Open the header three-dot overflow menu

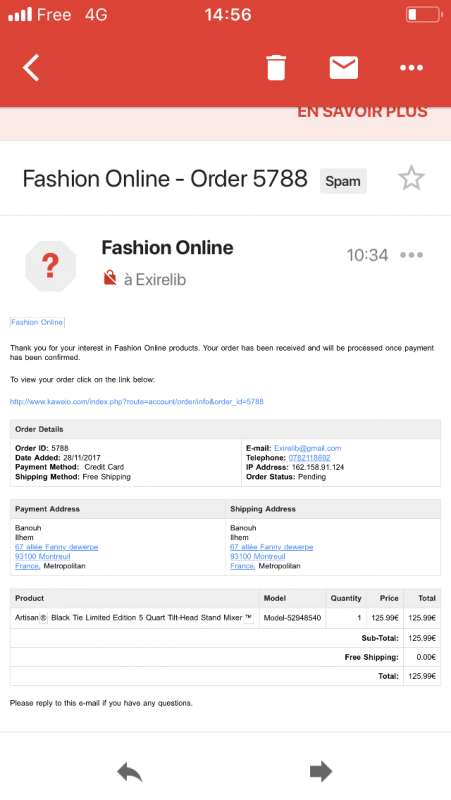(x=411, y=68)
